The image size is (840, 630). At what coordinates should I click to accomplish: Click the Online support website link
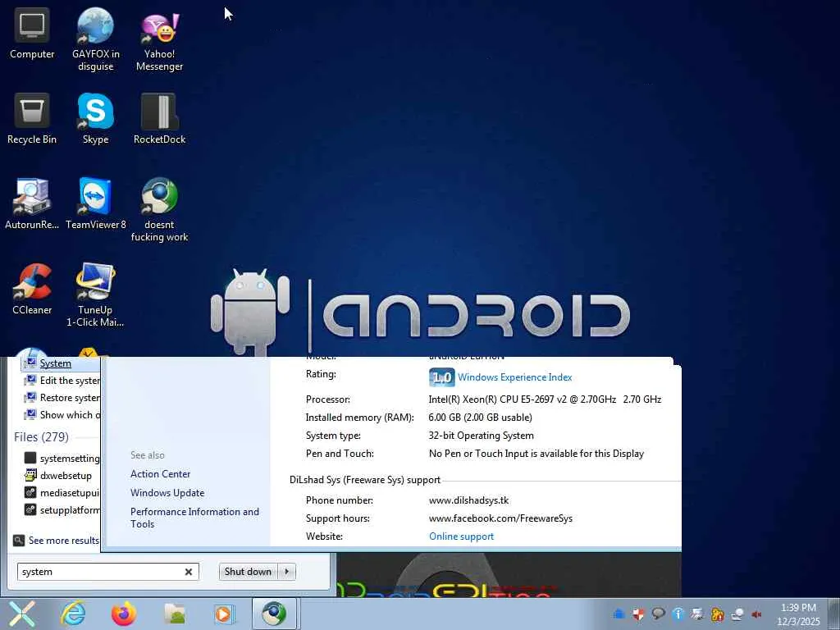tap(461, 536)
